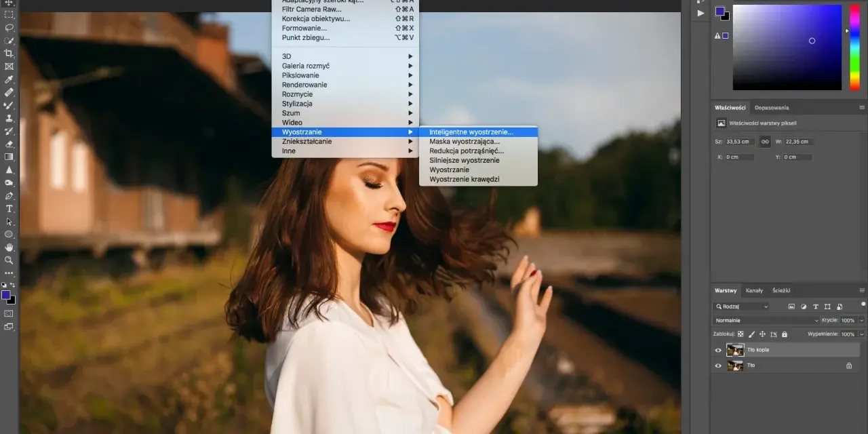
Task: Click the Sz width input field
Action: (739, 142)
